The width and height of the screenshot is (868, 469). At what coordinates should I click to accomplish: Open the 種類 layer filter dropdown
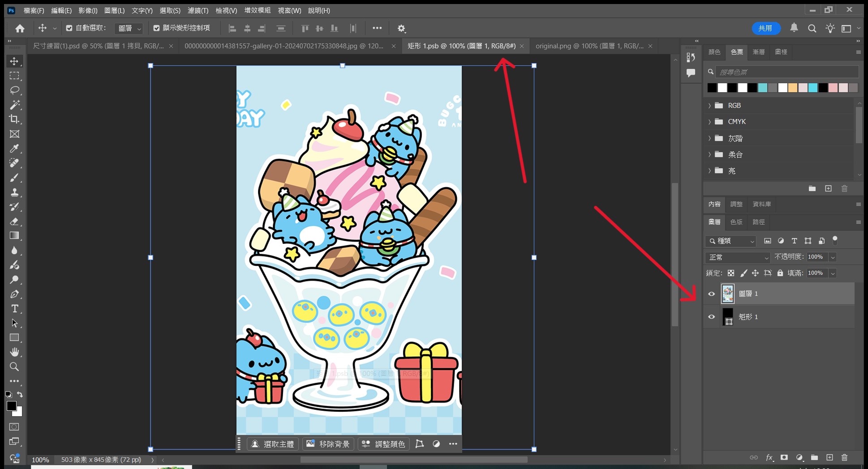pyautogui.click(x=731, y=241)
